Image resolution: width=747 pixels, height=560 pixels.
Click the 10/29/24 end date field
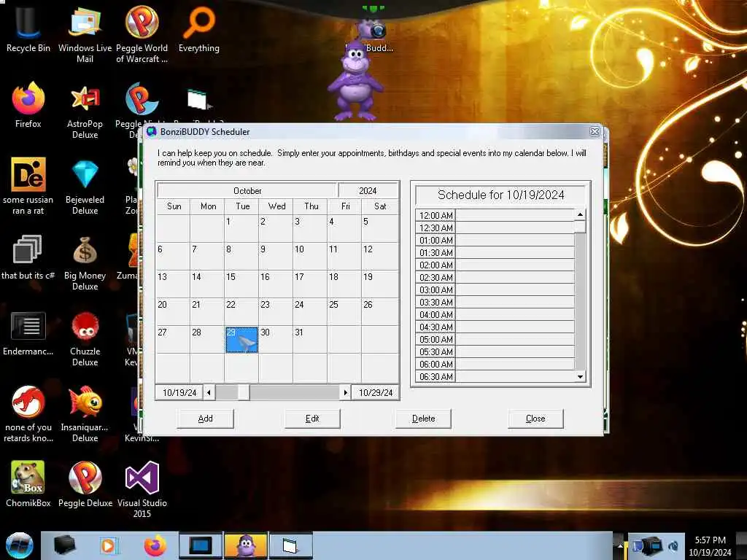pos(376,392)
